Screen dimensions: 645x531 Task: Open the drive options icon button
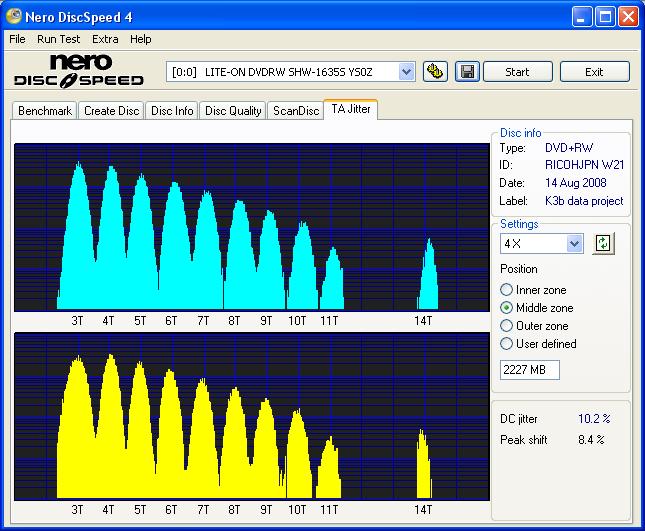[435, 72]
